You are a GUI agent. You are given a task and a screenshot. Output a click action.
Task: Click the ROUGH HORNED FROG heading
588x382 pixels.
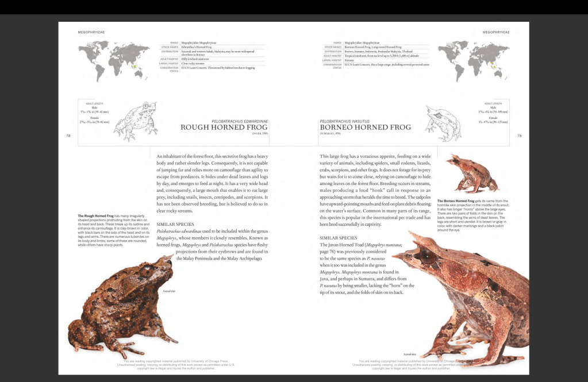pos(225,128)
